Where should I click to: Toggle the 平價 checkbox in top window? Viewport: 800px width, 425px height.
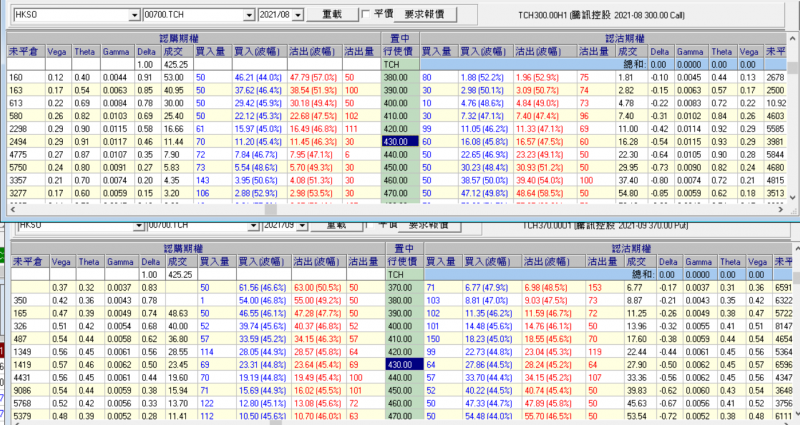point(366,15)
